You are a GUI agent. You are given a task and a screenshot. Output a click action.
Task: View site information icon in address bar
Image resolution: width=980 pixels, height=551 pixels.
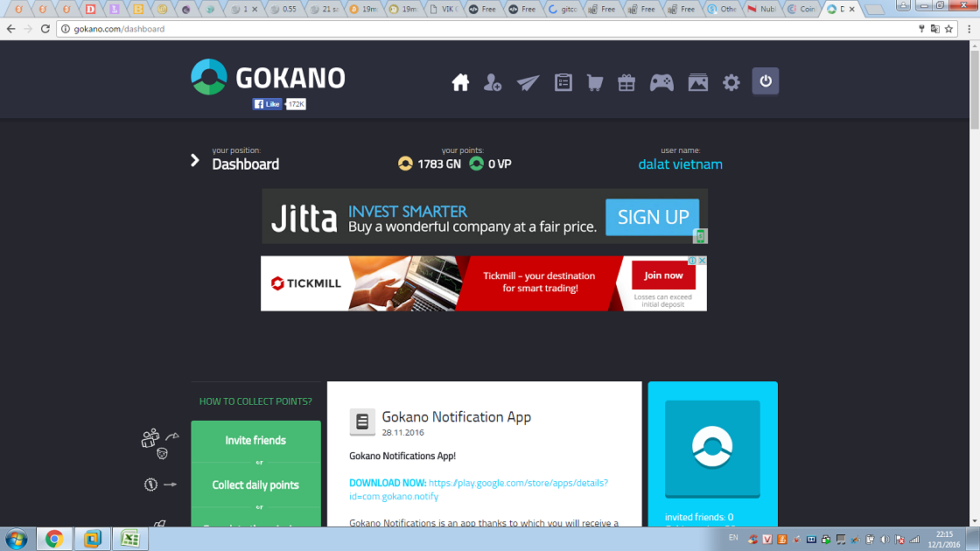[x=65, y=29]
